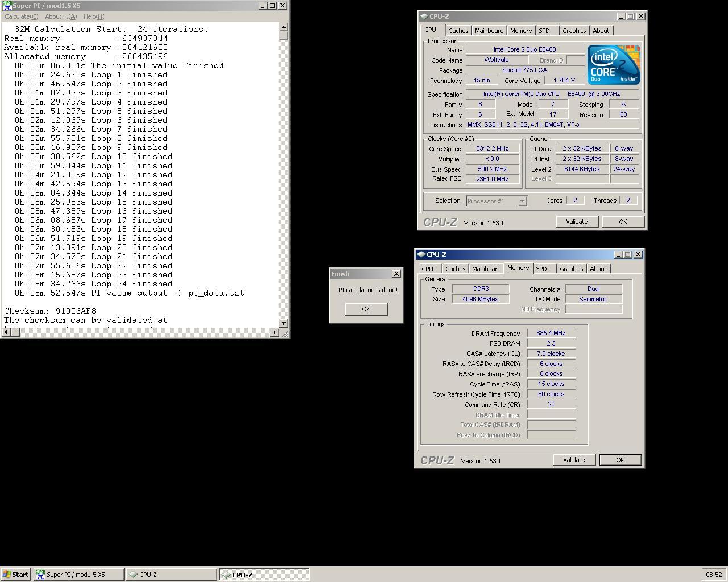Open the About menu in Super PI

[x=61, y=16]
